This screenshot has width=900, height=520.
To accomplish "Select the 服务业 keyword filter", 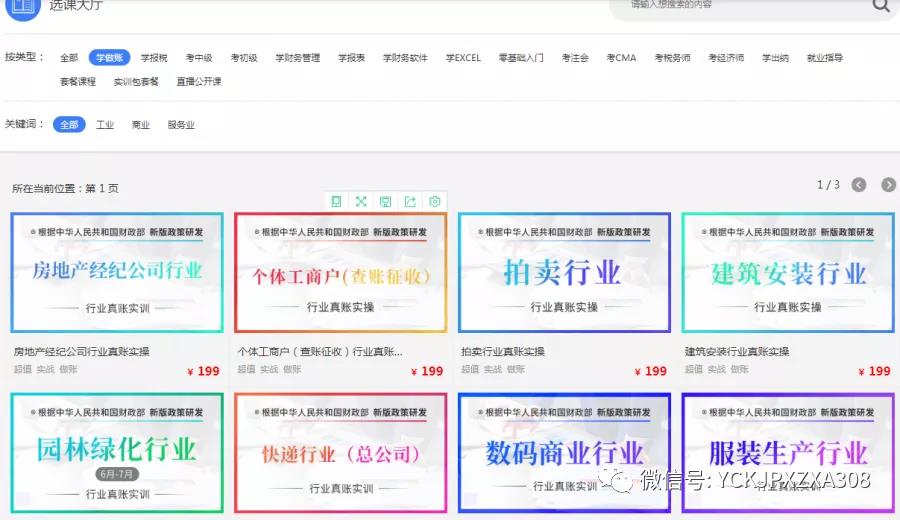I will click(181, 125).
